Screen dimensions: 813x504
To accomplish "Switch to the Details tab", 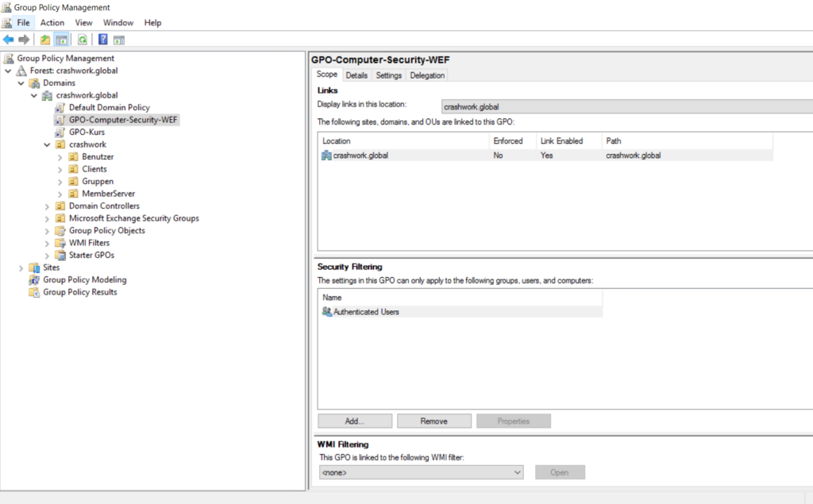I will [x=356, y=75].
